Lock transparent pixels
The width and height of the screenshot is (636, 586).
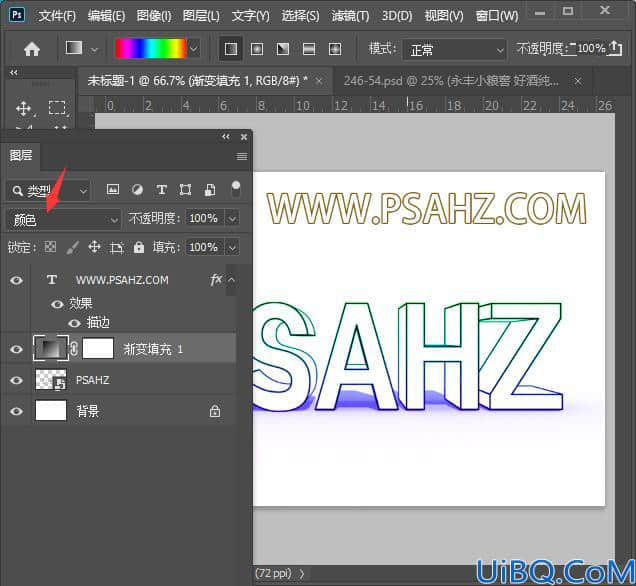click(x=50, y=247)
